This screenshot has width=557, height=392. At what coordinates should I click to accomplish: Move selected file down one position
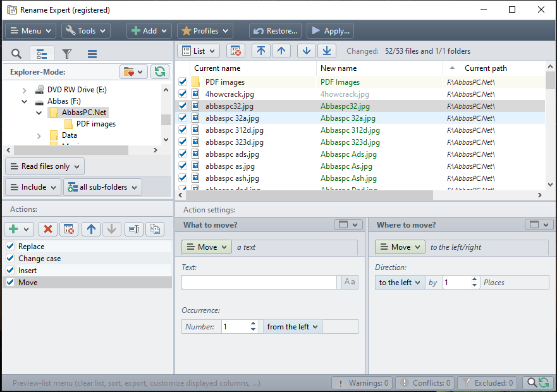[x=307, y=51]
